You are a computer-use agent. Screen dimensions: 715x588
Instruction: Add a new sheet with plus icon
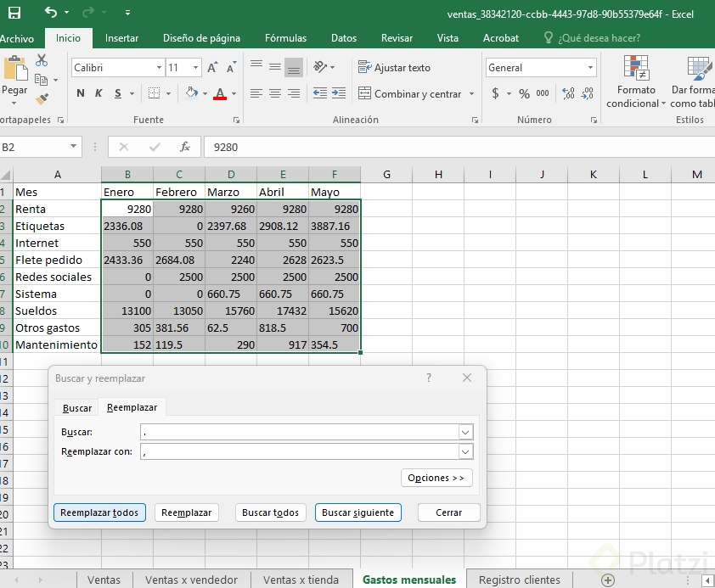[607, 580]
